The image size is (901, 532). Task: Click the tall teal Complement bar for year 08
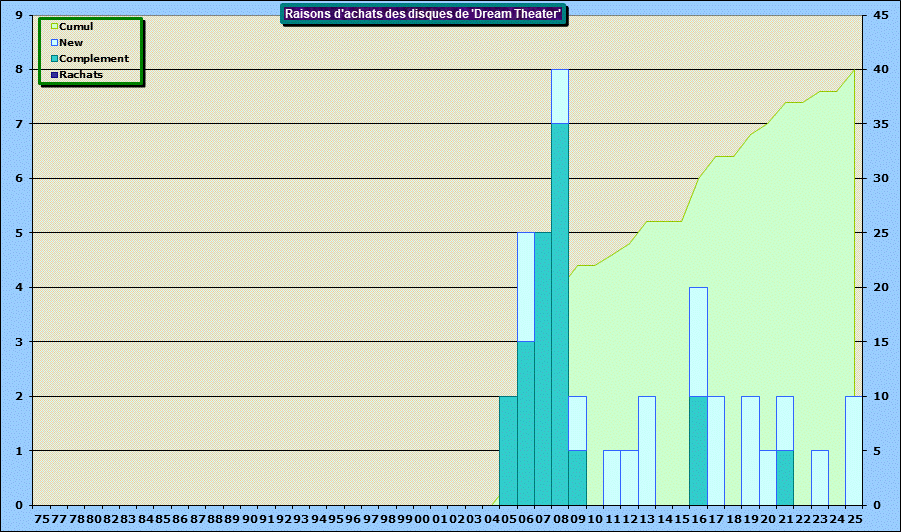pos(560,314)
